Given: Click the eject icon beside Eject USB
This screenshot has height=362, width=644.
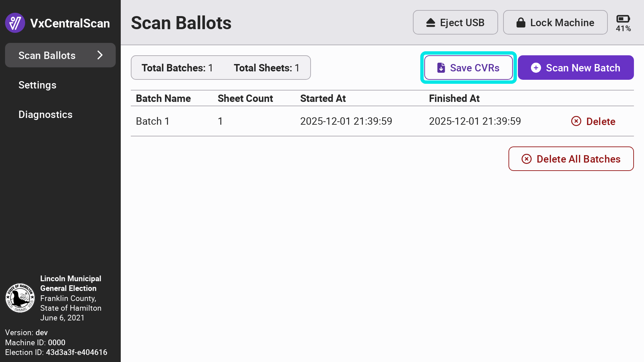Looking at the screenshot, I should (x=431, y=22).
